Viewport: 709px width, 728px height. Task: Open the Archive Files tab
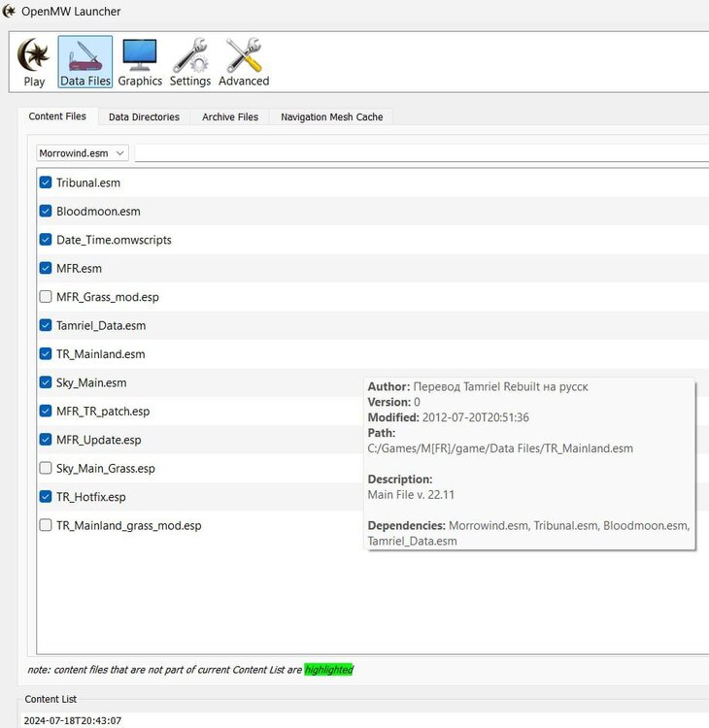coord(230,117)
